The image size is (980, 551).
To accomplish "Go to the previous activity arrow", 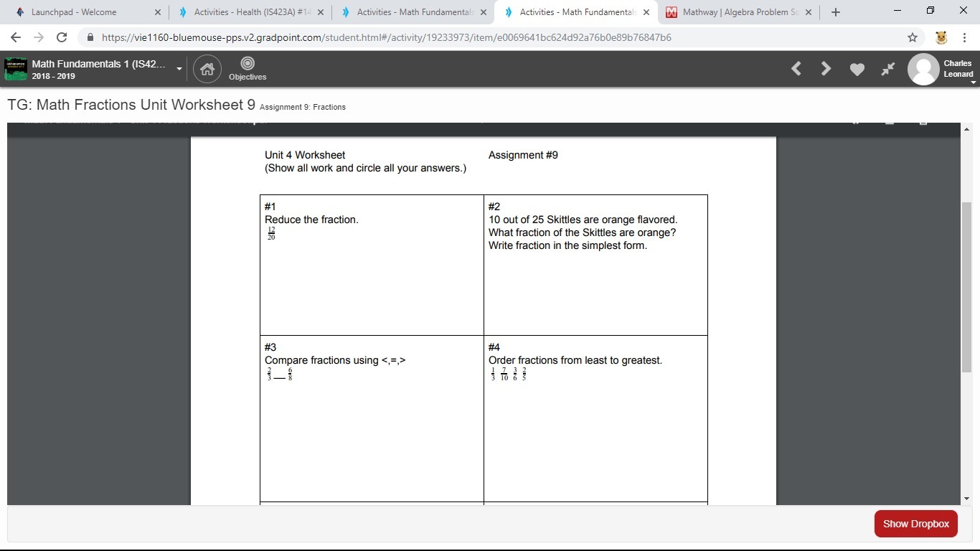I will (x=796, y=69).
